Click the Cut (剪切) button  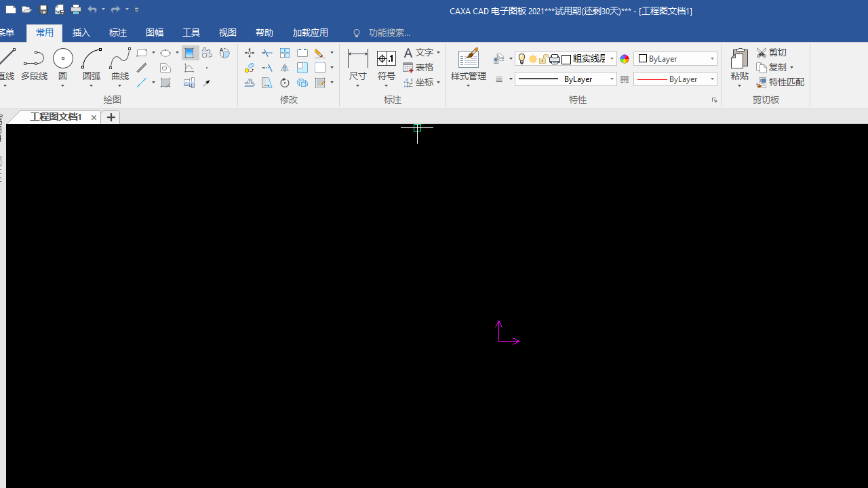pos(772,52)
